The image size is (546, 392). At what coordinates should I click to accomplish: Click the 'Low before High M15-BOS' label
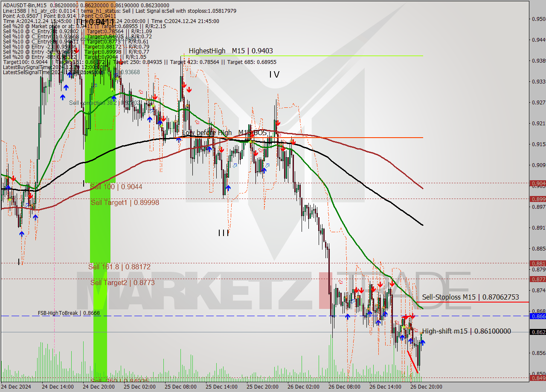(x=224, y=133)
